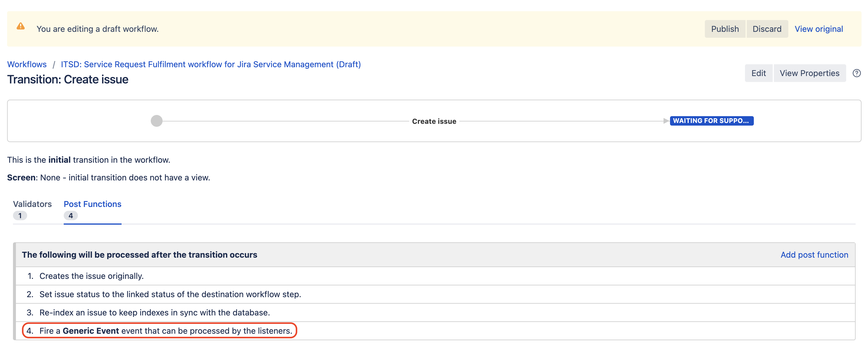Select the Re-index an issue post function row
Image resolution: width=868 pixels, height=352 pixels.
coord(154,312)
